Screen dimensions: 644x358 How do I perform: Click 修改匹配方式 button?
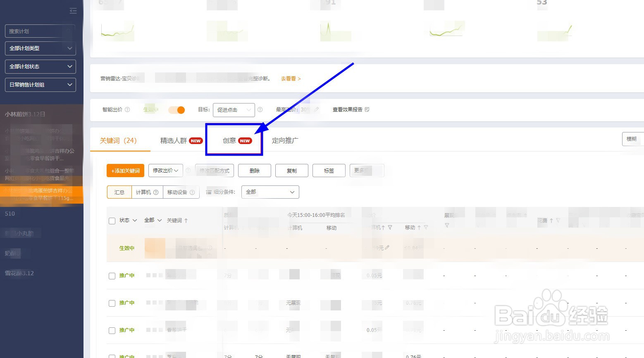click(x=215, y=171)
